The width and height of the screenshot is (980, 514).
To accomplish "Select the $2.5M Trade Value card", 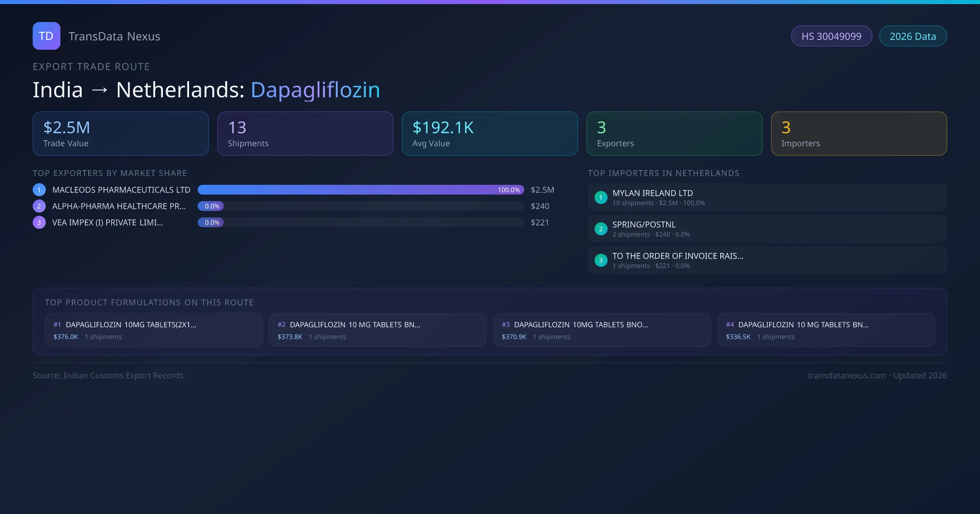I will point(120,133).
